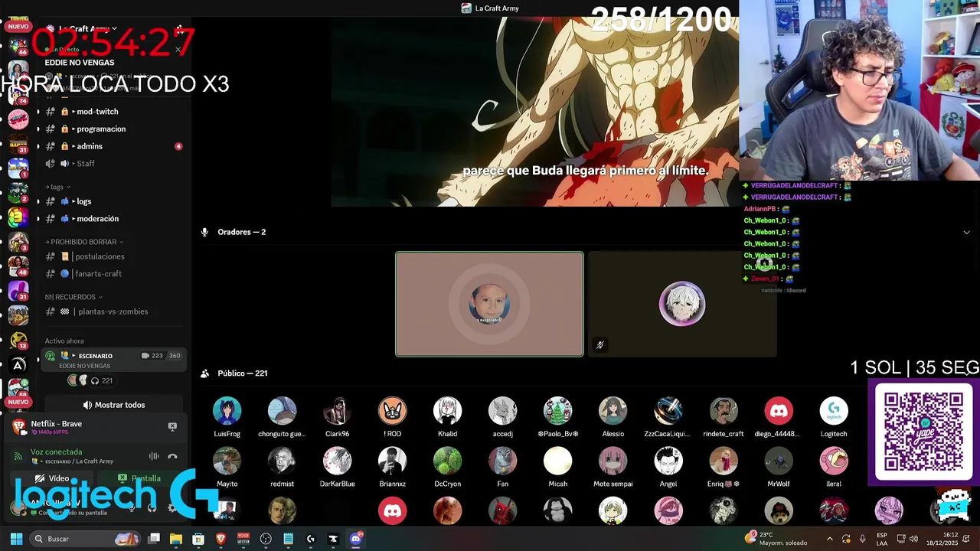
Task: Open the moderación channel
Action: pos(113,219)
